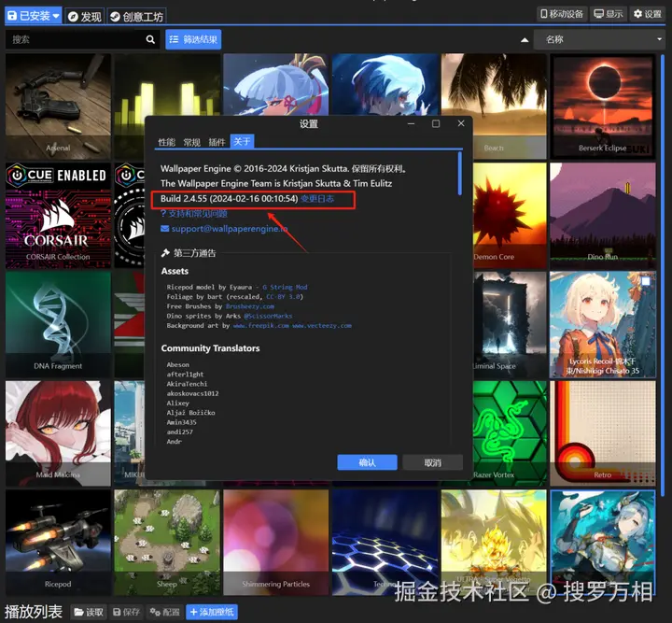Minimize the 设置 dialog
This screenshot has height=623, width=672.
click(x=411, y=124)
